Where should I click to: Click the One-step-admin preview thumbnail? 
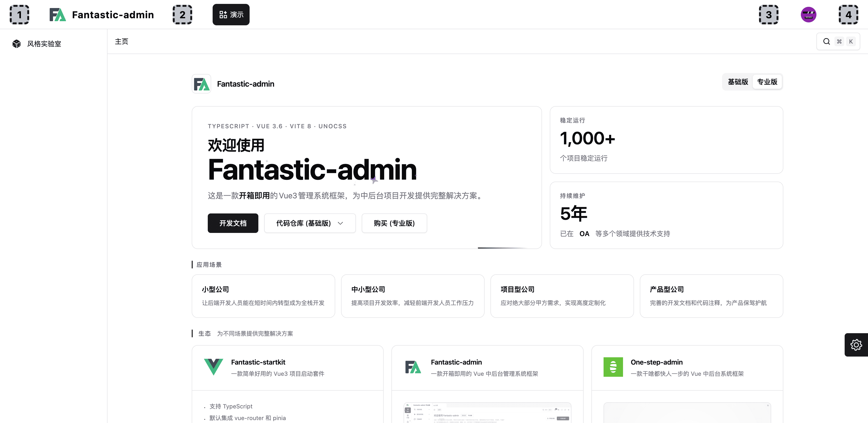687,413
